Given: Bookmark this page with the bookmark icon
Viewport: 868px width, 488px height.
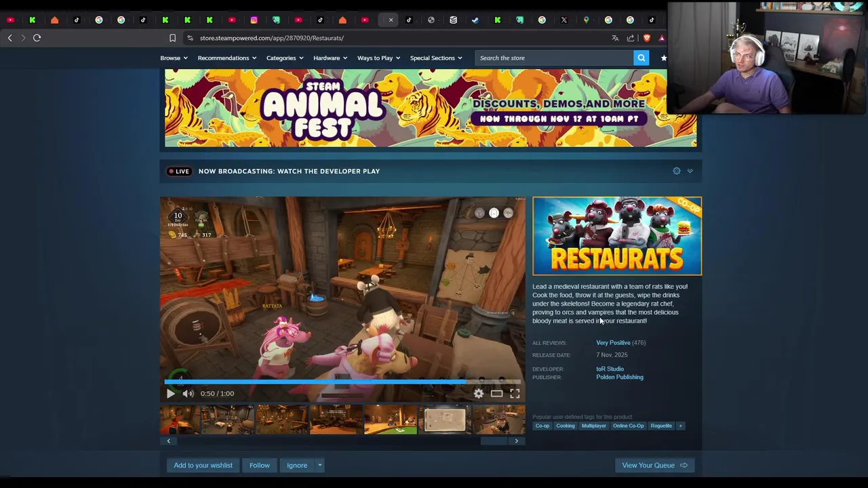Looking at the screenshot, I should 172,38.
